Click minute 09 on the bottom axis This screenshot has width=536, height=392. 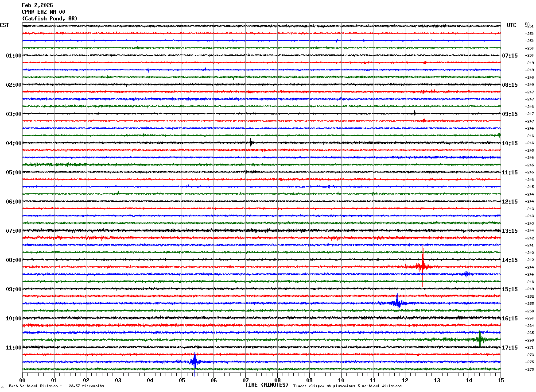309,380
